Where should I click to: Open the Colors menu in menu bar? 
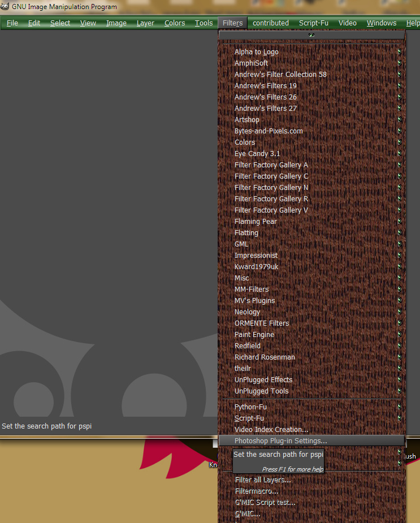coord(175,23)
